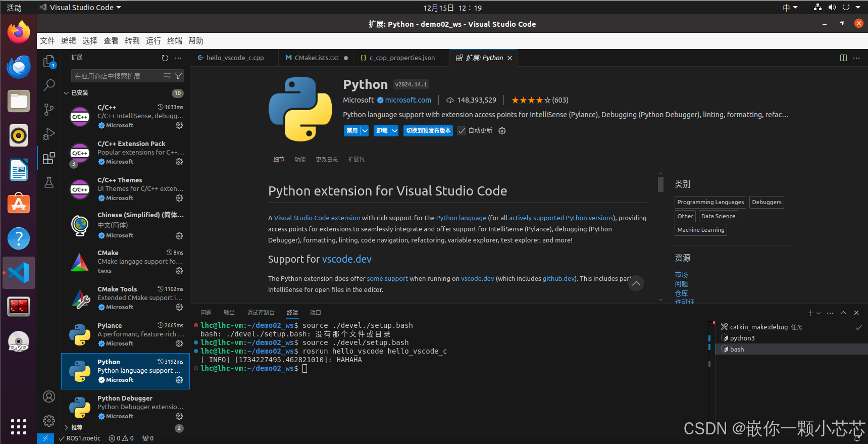
Task: Open editor more actions ellipsis
Action: (856, 58)
